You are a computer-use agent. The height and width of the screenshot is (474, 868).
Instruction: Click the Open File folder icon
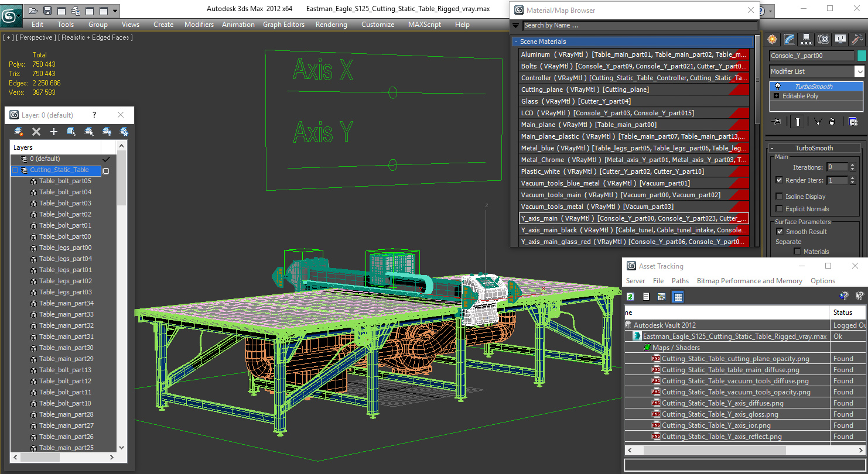33,11
